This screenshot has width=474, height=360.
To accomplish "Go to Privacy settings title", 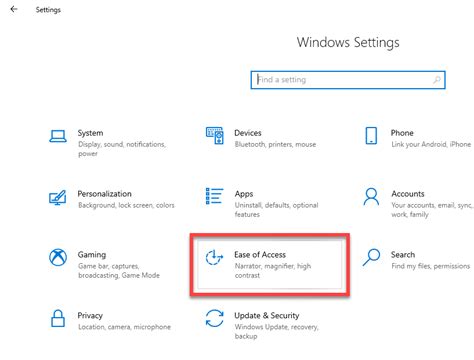I will [90, 316].
